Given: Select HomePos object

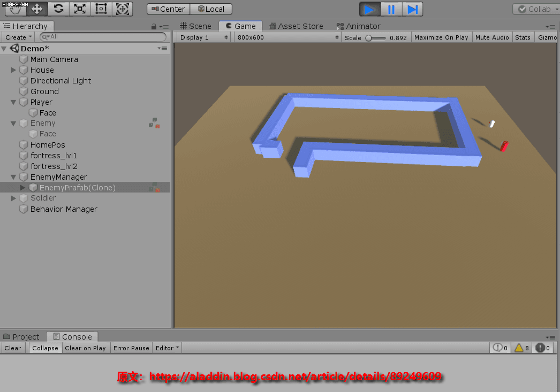Looking at the screenshot, I should 48,145.
